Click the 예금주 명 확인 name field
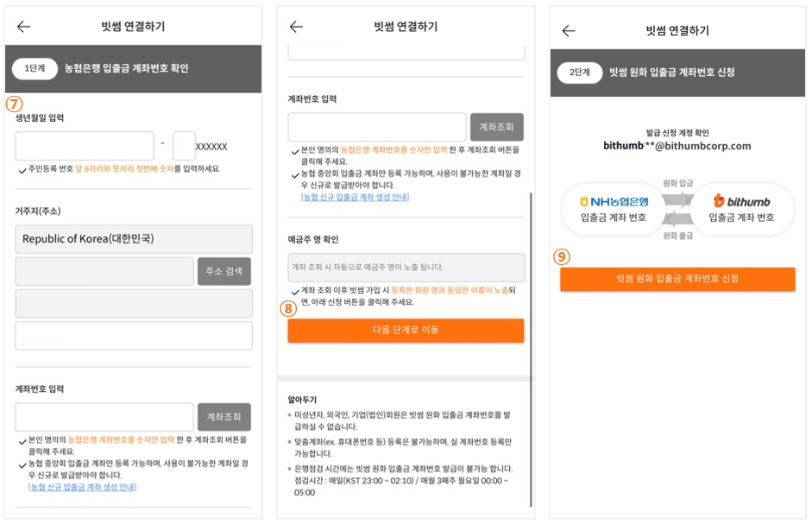 [406, 268]
